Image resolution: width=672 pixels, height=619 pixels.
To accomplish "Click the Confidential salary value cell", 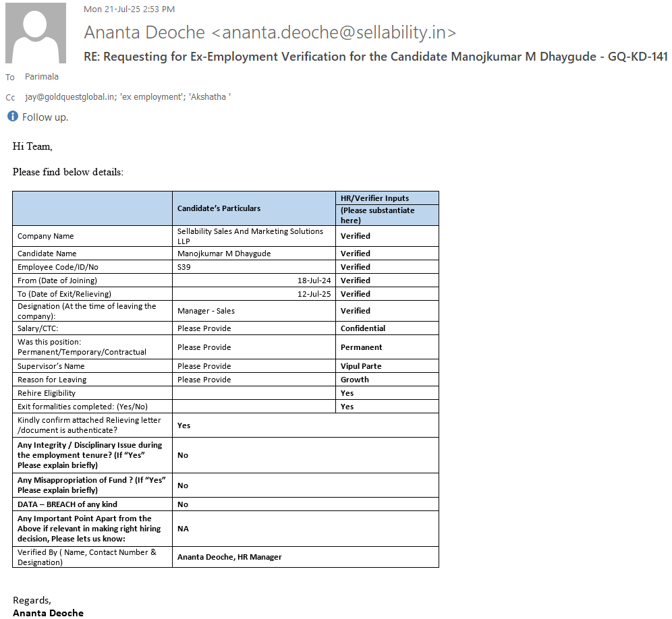I will tap(363, 328).
